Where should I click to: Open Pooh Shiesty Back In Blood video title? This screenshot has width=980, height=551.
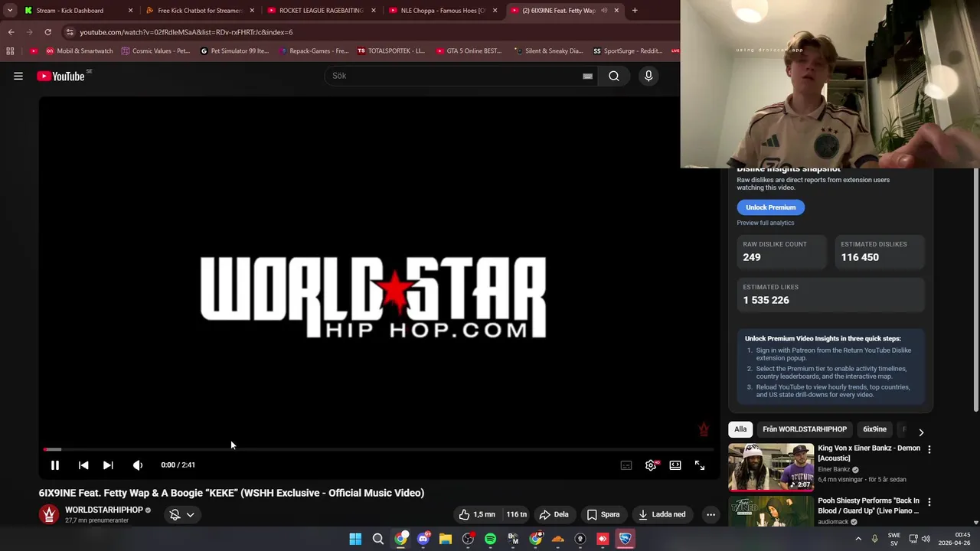[868, 505]
